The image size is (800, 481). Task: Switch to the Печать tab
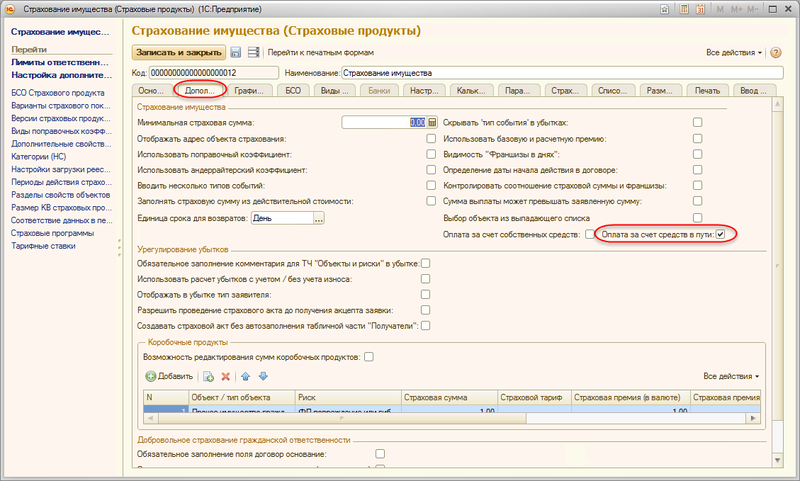pos(706,91)
